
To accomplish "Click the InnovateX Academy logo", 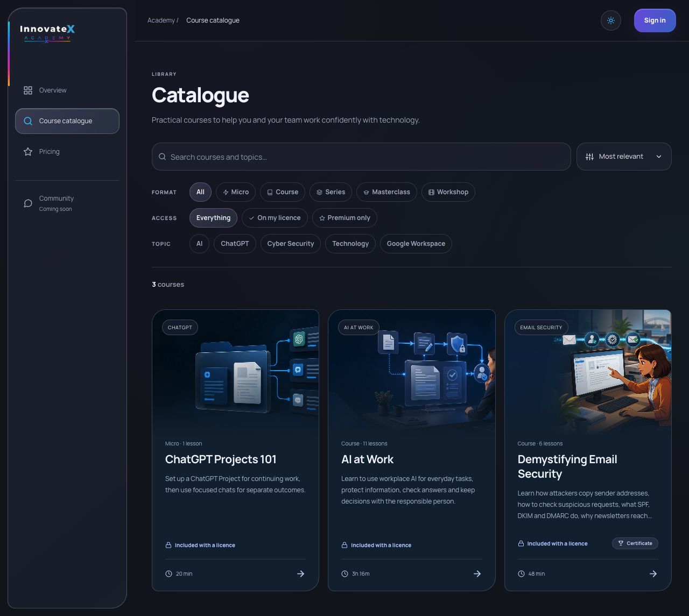I will tap(47, 33).
